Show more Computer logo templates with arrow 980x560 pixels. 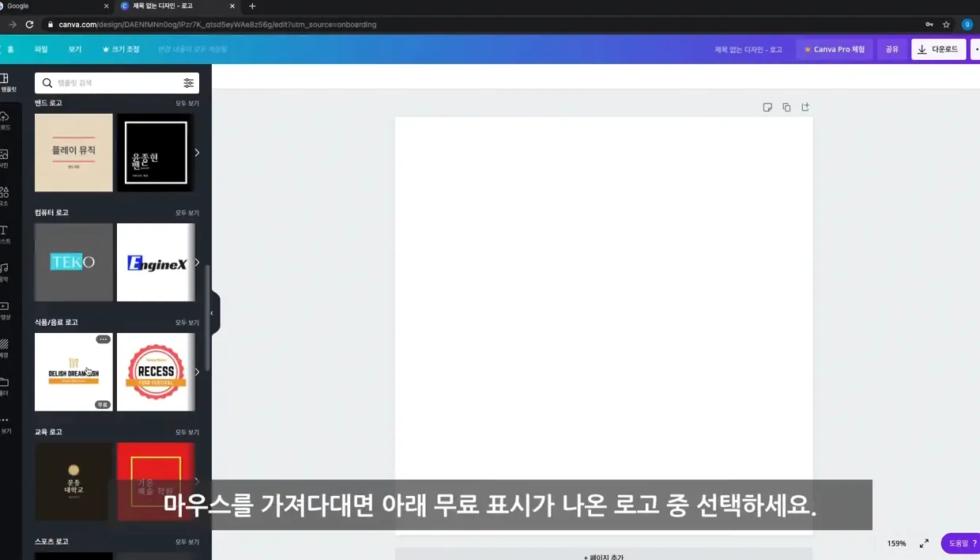[197, 263]
